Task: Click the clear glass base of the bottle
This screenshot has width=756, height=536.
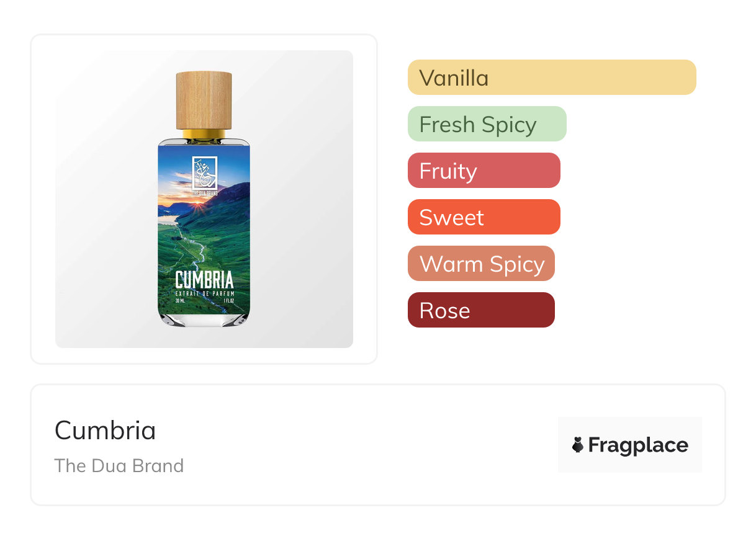Action: 204,318
